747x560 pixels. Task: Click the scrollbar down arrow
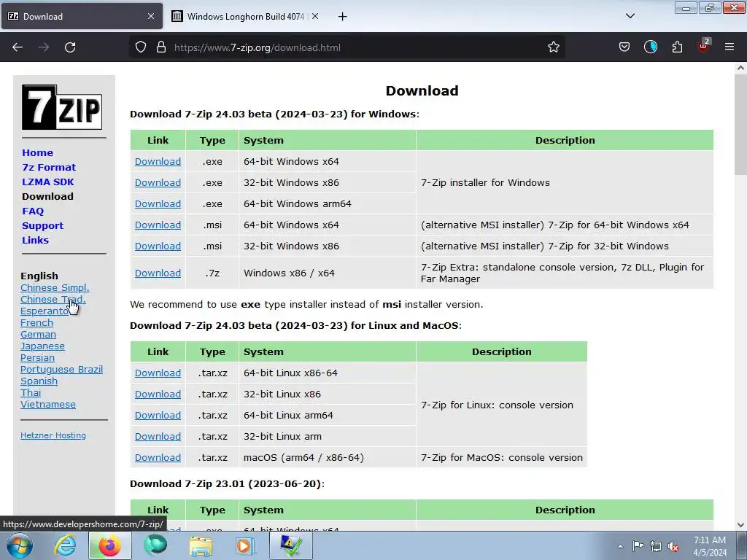pos(740,525)
